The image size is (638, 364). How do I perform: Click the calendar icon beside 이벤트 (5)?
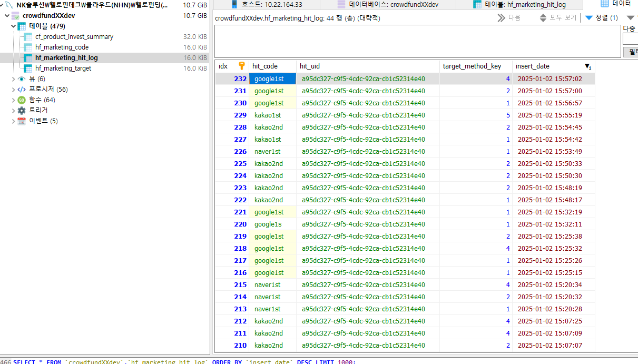point(22,121)
